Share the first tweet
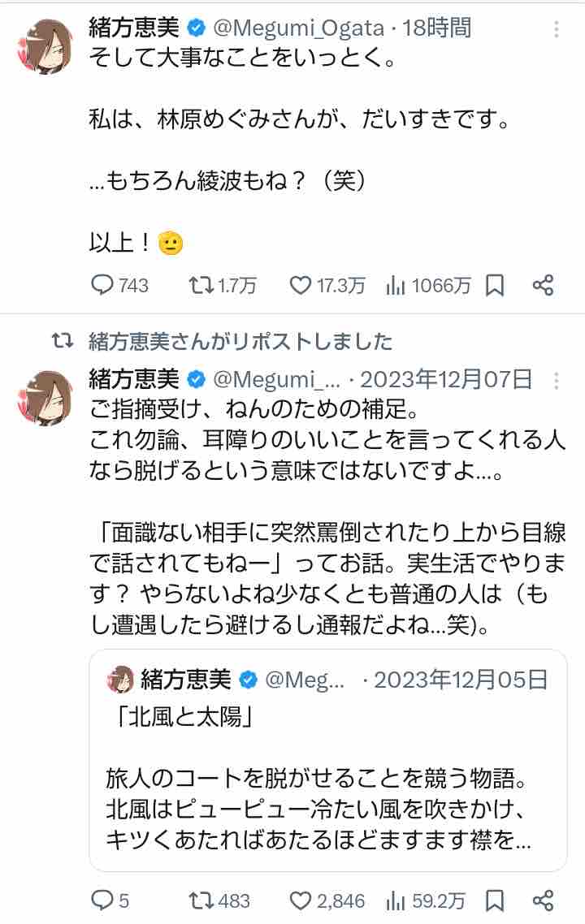 [543, 285]
